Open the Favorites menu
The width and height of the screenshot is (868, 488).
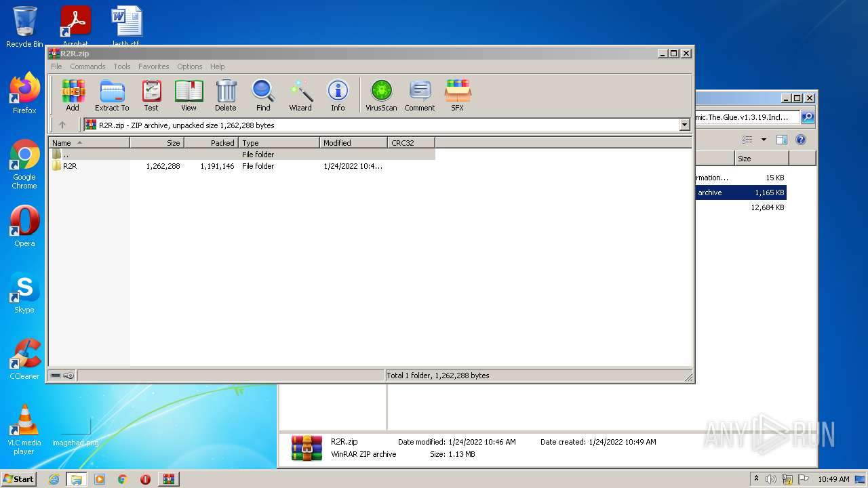point(154,66)
